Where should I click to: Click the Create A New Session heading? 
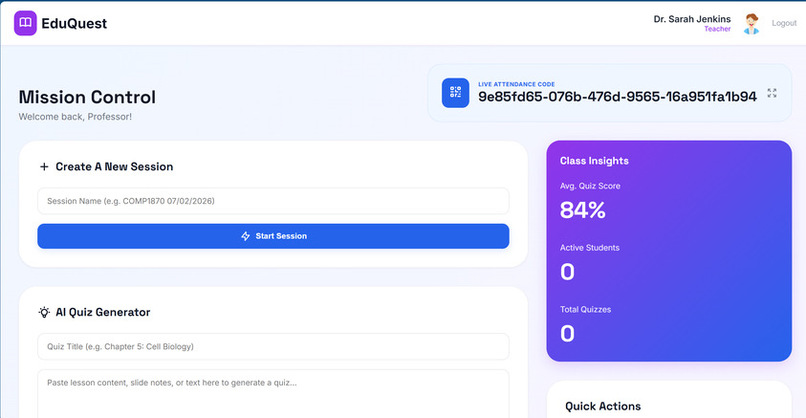click(114, 167)
